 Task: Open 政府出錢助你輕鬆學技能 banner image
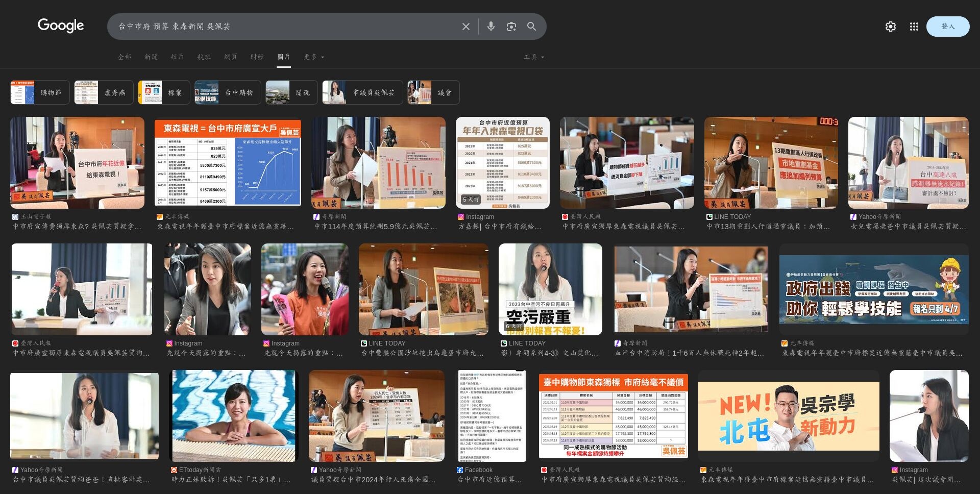(x=874, y=289)
